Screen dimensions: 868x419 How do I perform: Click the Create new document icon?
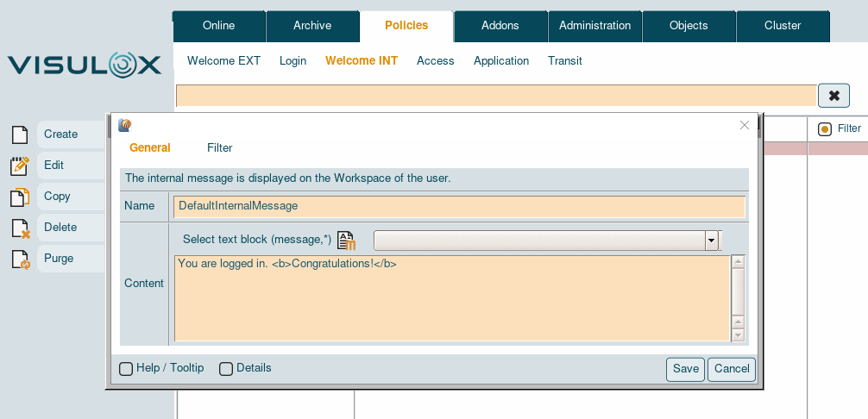pos(19,134)
